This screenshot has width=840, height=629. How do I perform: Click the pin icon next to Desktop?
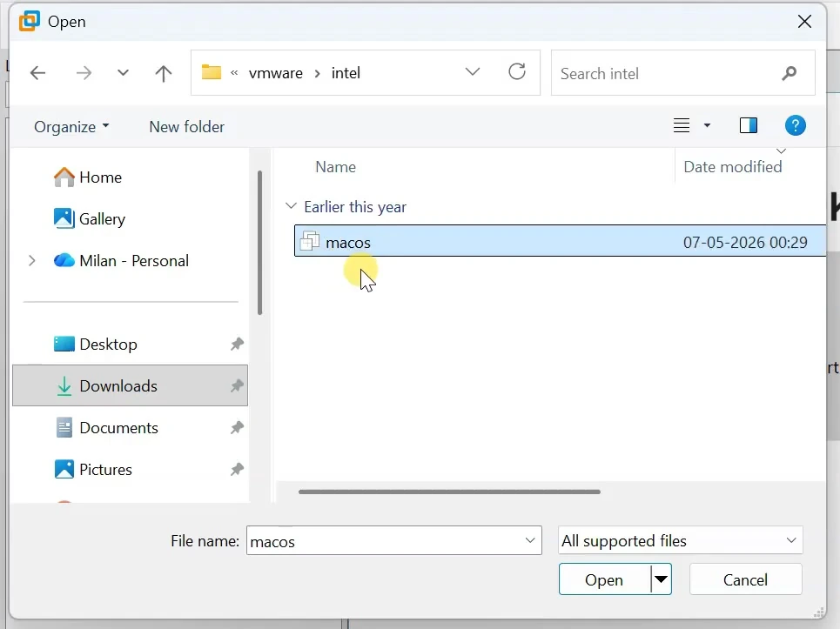click(x=237, y=345)
